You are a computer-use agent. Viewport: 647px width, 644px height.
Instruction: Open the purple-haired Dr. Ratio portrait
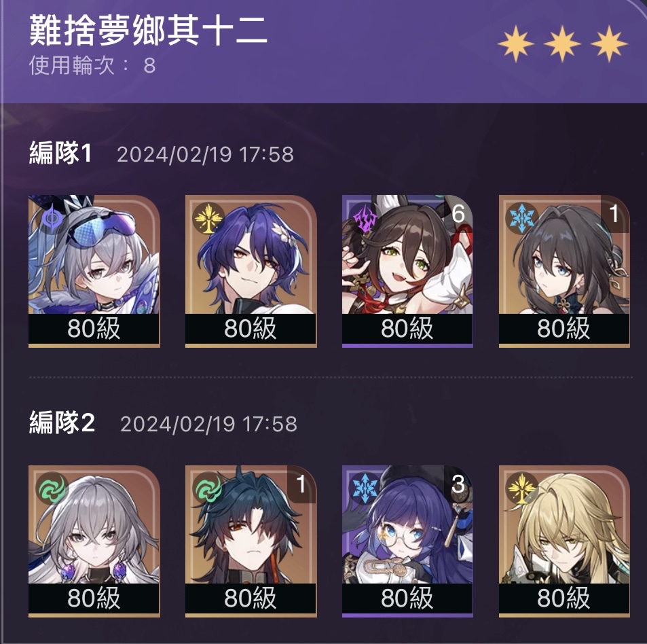click(x=251, y=271)
